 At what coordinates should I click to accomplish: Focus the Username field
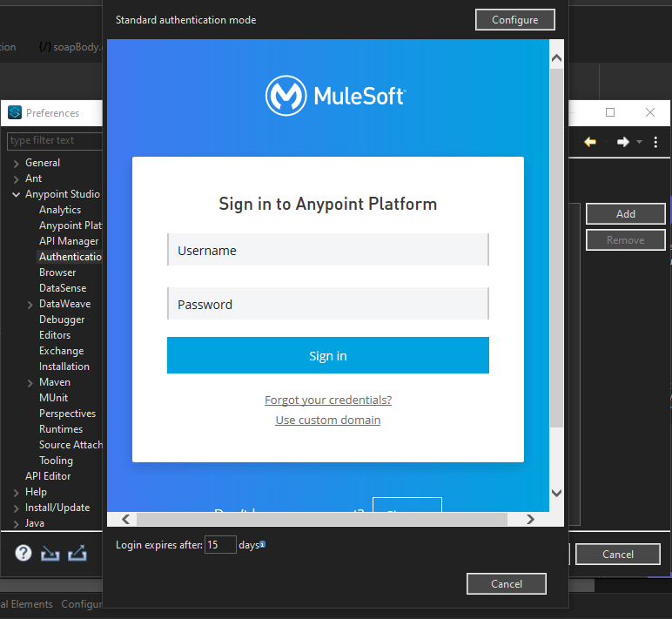(x=328, y=250)
